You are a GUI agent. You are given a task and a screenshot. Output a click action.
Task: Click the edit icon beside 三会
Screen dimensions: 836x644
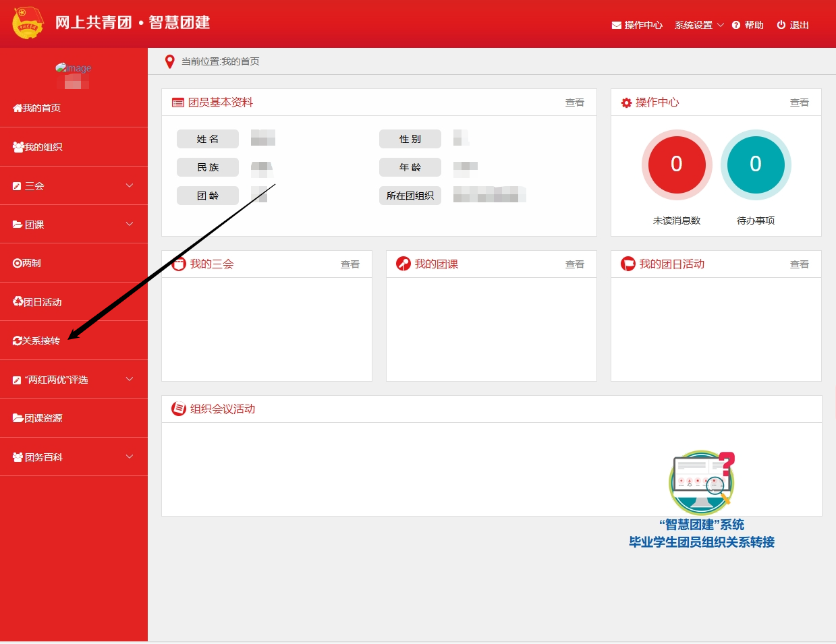pos(17,186)
